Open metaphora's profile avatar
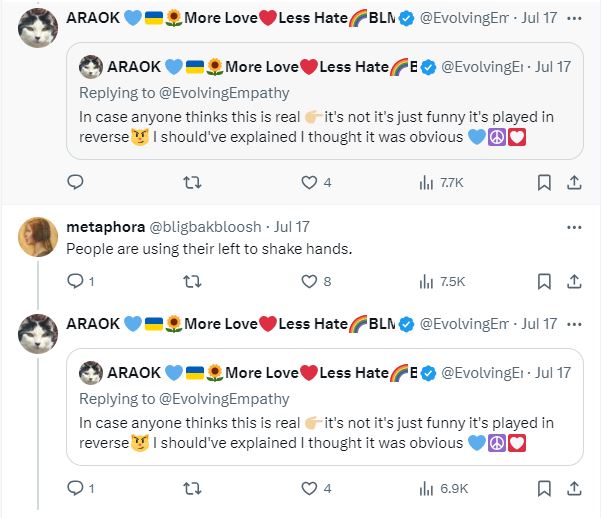Image resolution: width=601 pixels, height=518 pixels. click(37, 235)
